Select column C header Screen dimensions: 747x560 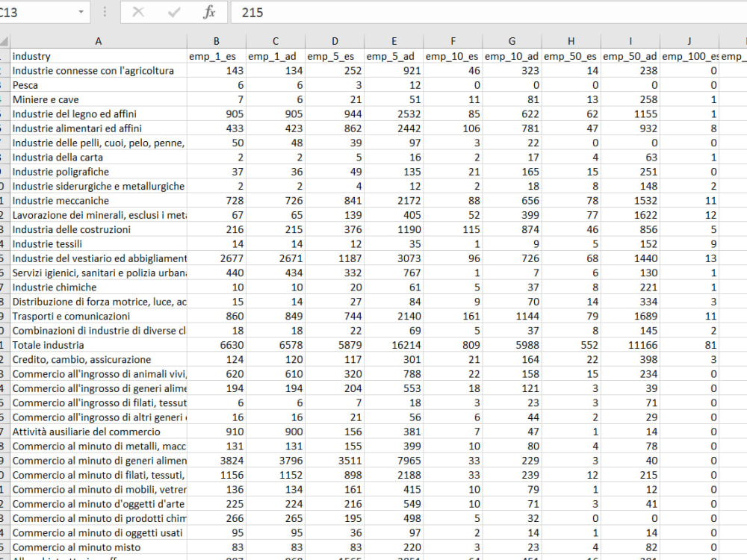pyautogui.click(x=276, y=41)
